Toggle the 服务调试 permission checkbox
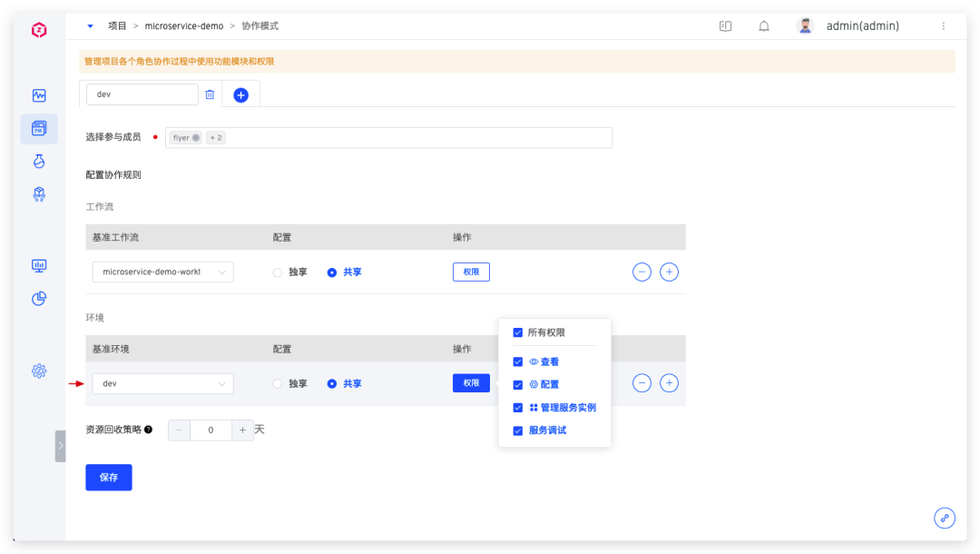Viewport: 980px width, 554px height. point(518,430)
